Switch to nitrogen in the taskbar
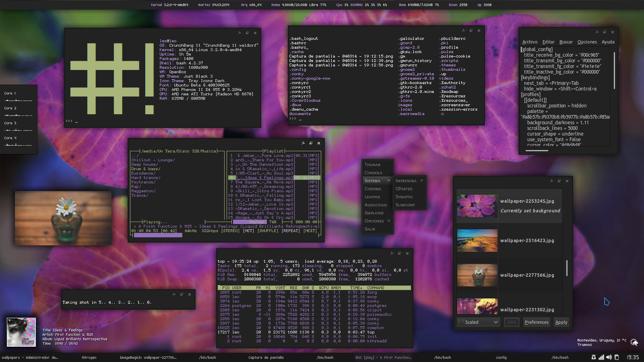 (x=89, y=357)
